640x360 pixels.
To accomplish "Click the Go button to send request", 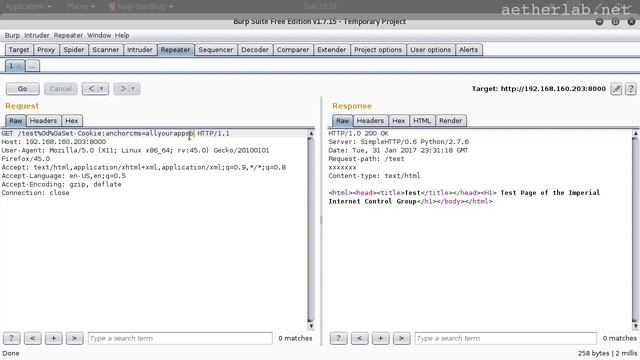I will pyautogui.click(x=23, y=89).
